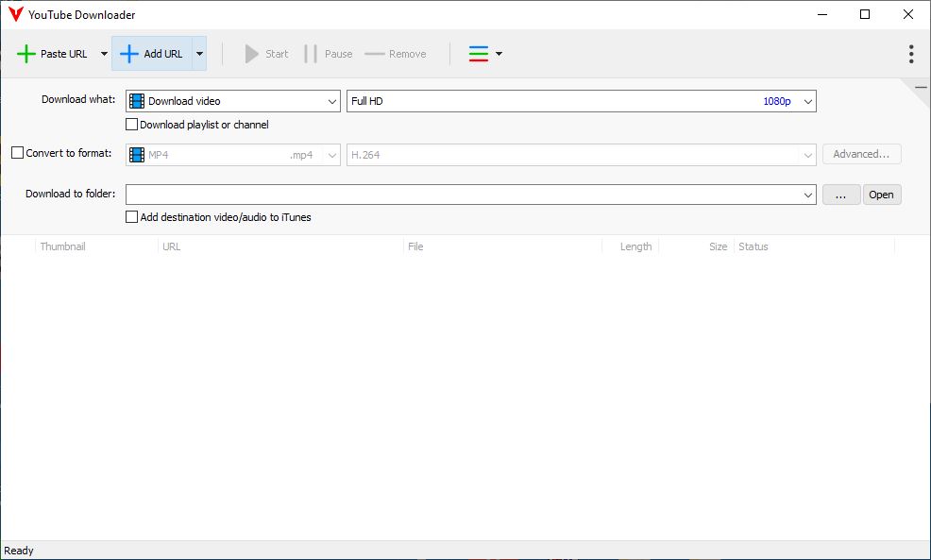The width and height of the screenshot is (931, 560).
Task: Open the colored lines view menu icon
Action: (479, 54)
